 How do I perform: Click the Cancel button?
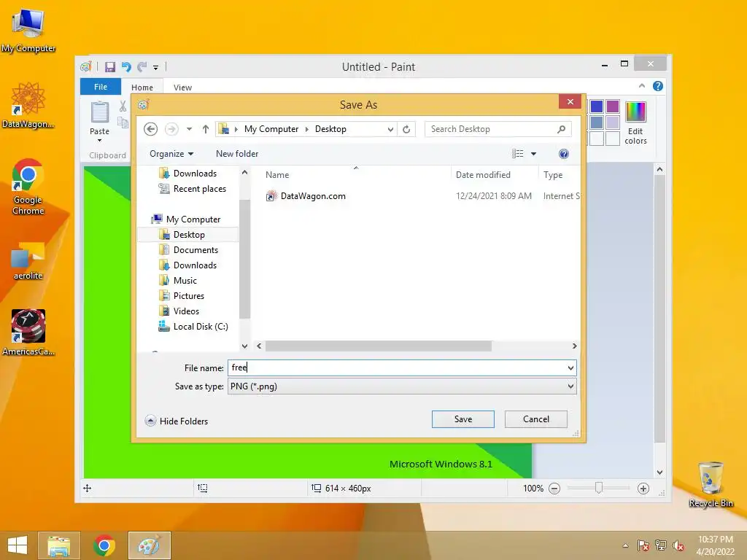pos(536,419)
